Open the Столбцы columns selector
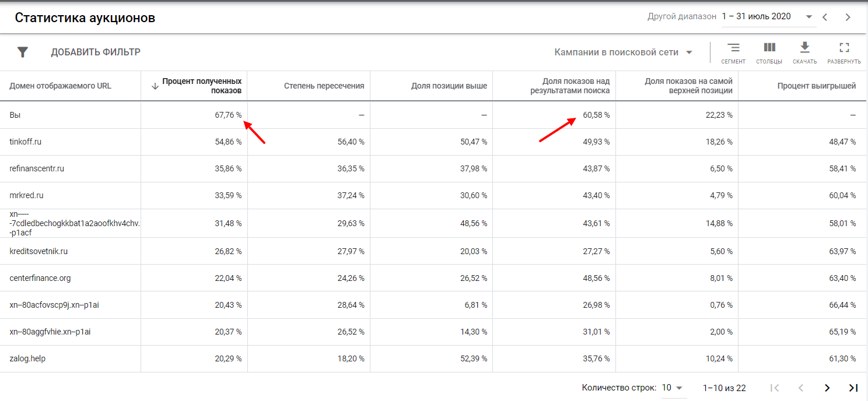The image size is (868, 401). pyautogui.click(x=769, y=52)
